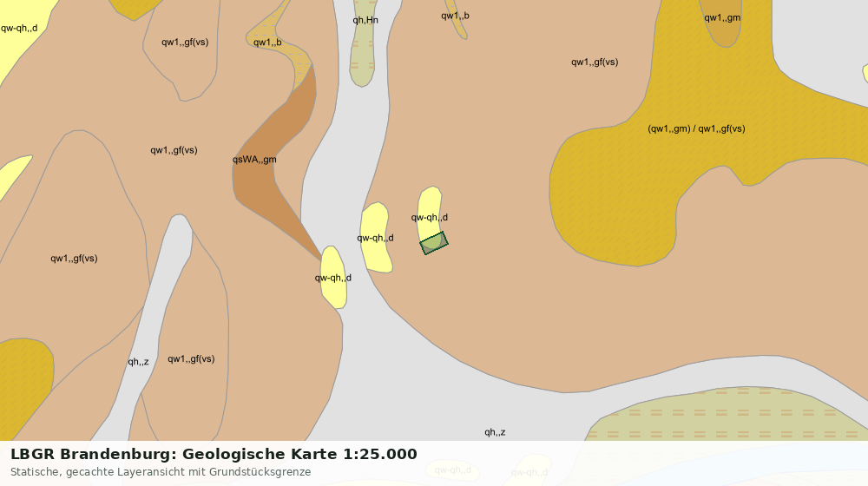Select the "(qw1,,gm) / qw1,,gf(vs)" label
The height and width of the screenshot is (486, 868).
(696, 129)
